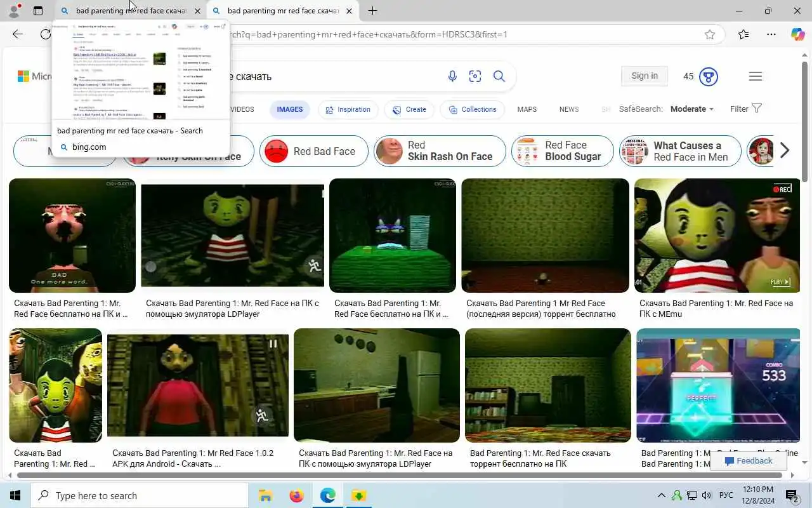Click the Sign in button

[645, 76]
